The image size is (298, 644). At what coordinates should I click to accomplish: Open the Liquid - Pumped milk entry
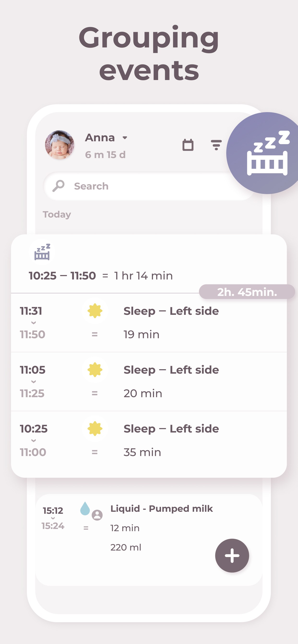161,508
